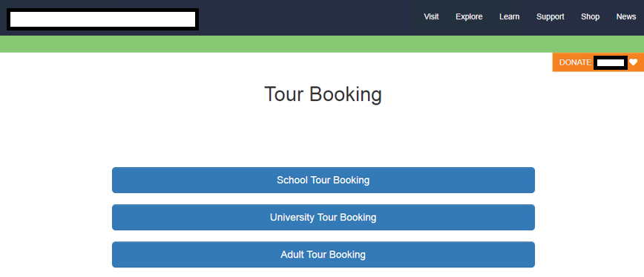Click the word Adult in the last blue button
This screenshot has width=644, height=277.
pos(292,255)
